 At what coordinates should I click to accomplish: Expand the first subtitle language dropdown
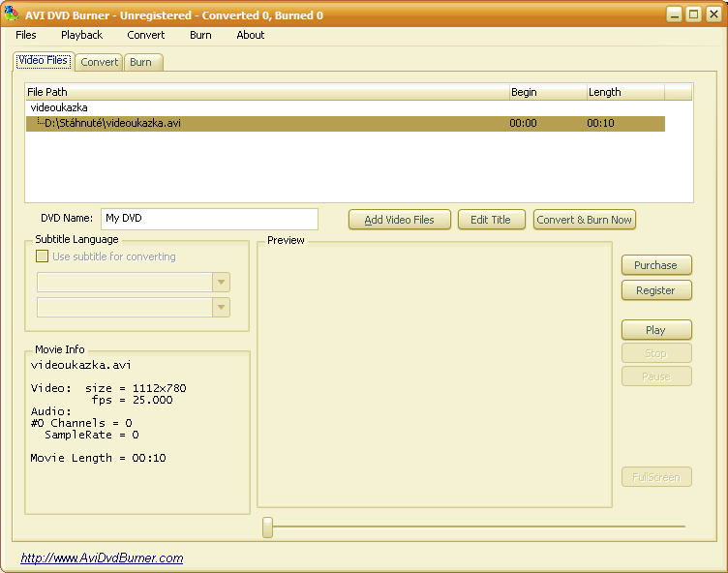click(222, 282)
